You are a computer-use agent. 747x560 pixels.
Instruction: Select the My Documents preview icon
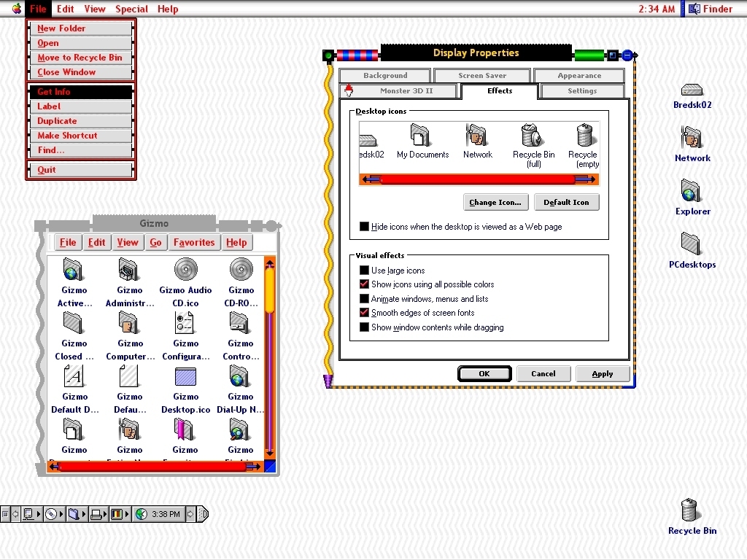pyautogui.click(x=422, y=139)
